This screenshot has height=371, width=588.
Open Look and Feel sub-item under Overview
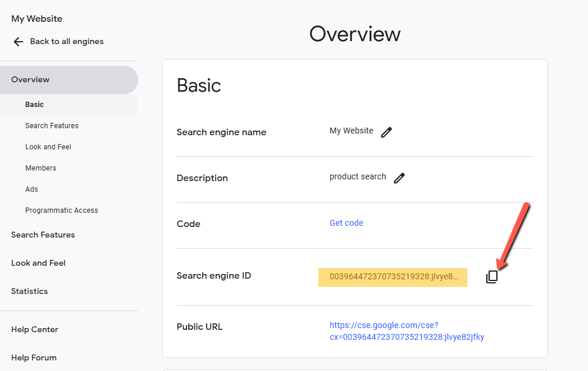pos(48,147)
